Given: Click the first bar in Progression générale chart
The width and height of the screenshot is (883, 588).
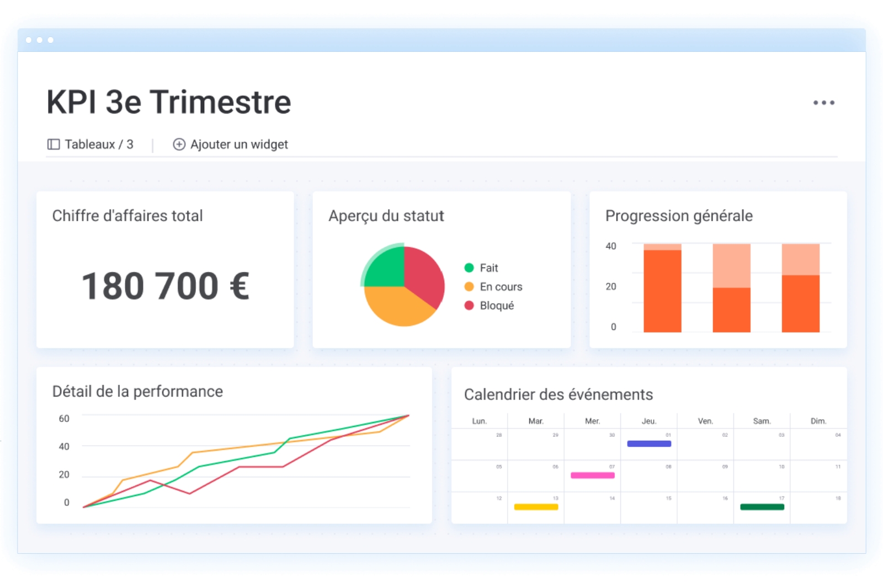Looking at the screenshot, I should pos(662,290).
